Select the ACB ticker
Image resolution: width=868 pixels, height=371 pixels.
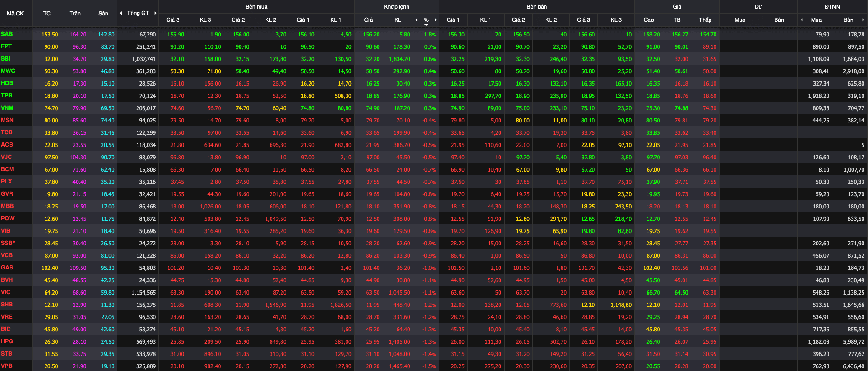(x=7, y=145)
